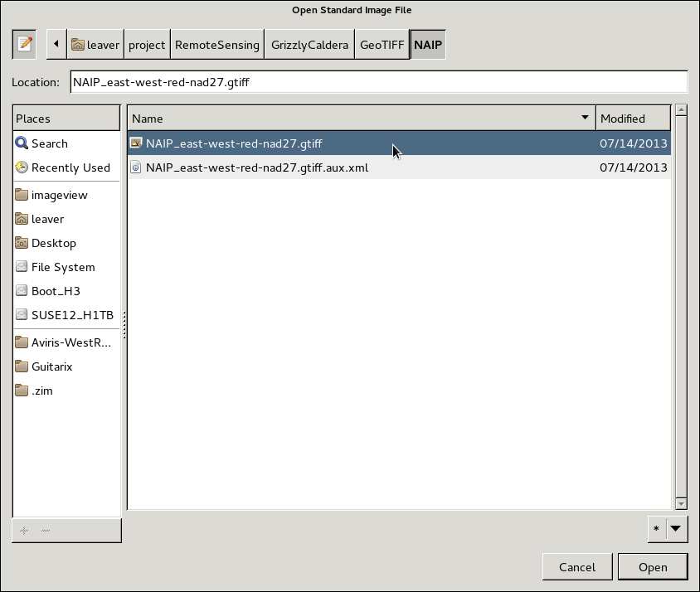The image size is (700, 592).
Task: Click the folder icon next to Guitarix
Action: point(22,366)
